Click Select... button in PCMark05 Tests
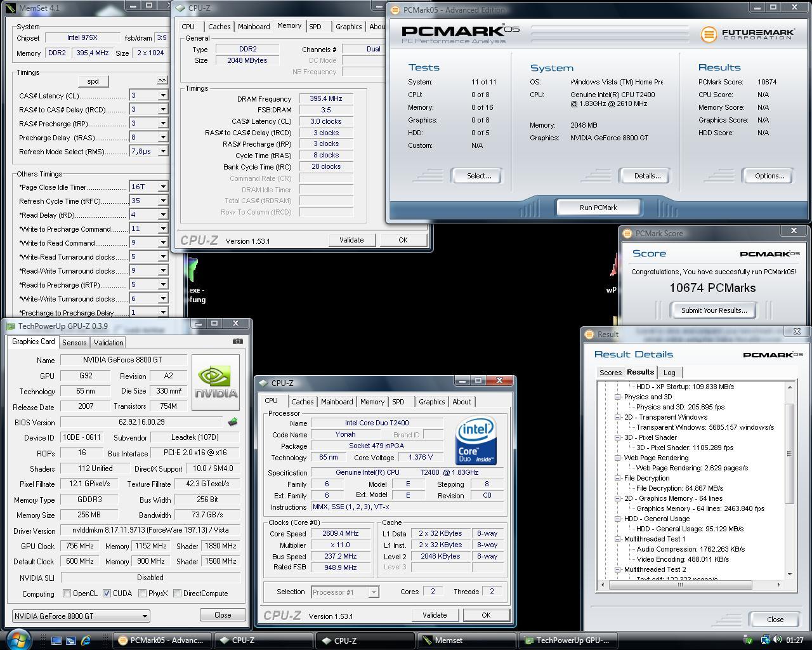 [x=479, y=176]
